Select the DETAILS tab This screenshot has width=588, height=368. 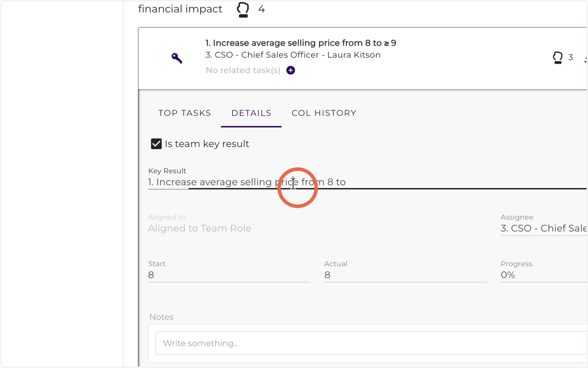(x=251, y=113)
